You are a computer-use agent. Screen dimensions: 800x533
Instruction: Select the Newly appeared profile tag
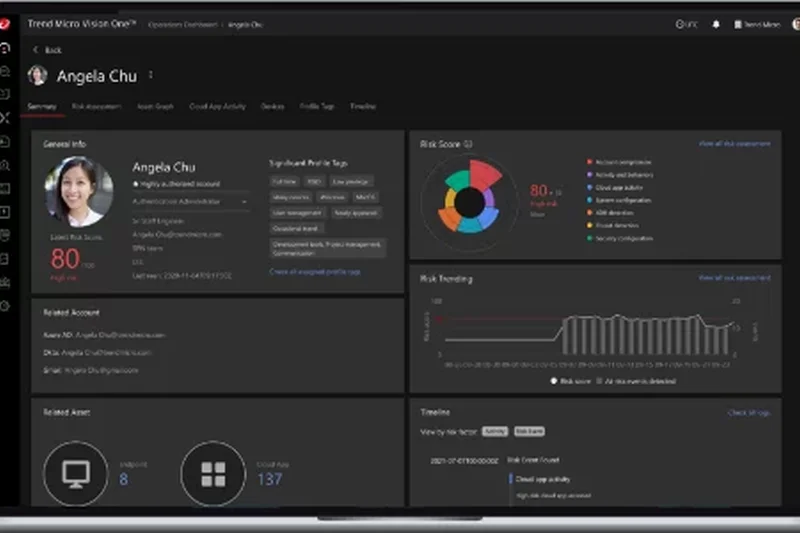(x=356, y=213)
